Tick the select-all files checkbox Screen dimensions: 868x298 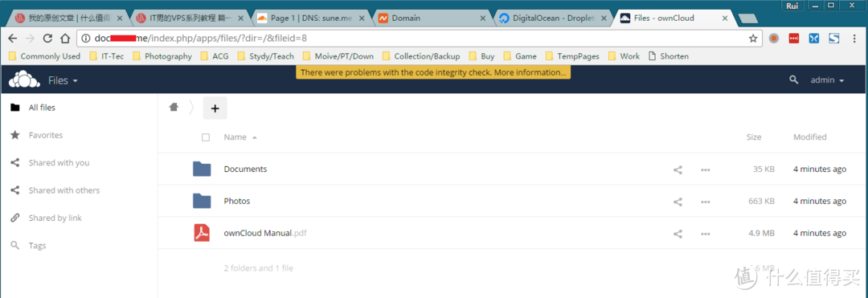(x=206, y=137)
